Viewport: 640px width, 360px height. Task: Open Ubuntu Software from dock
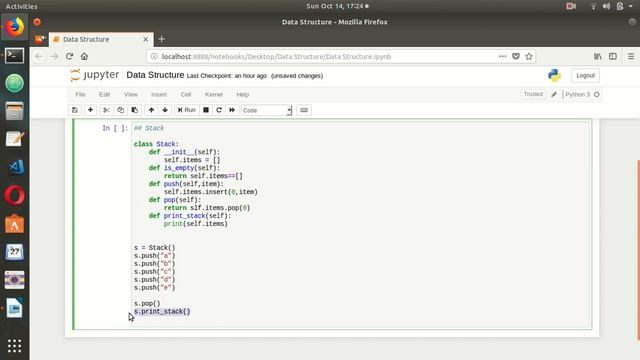pyautogui.click(x=14, y=224)
